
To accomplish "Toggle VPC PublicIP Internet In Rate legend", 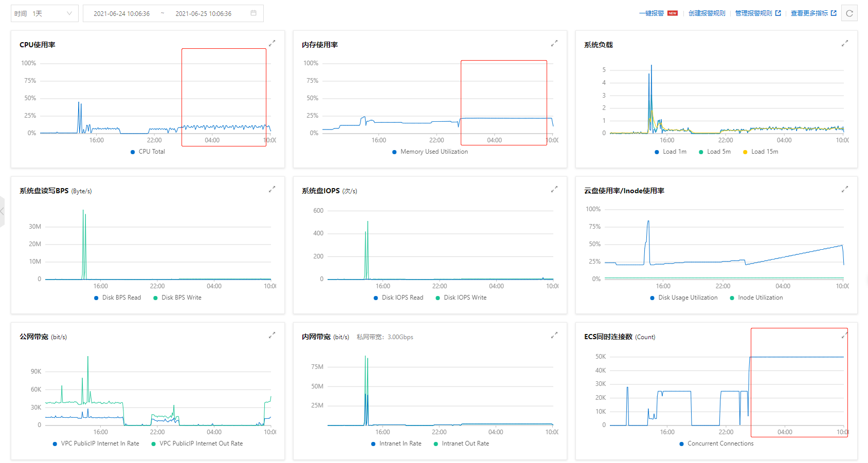I will point(96,443).
